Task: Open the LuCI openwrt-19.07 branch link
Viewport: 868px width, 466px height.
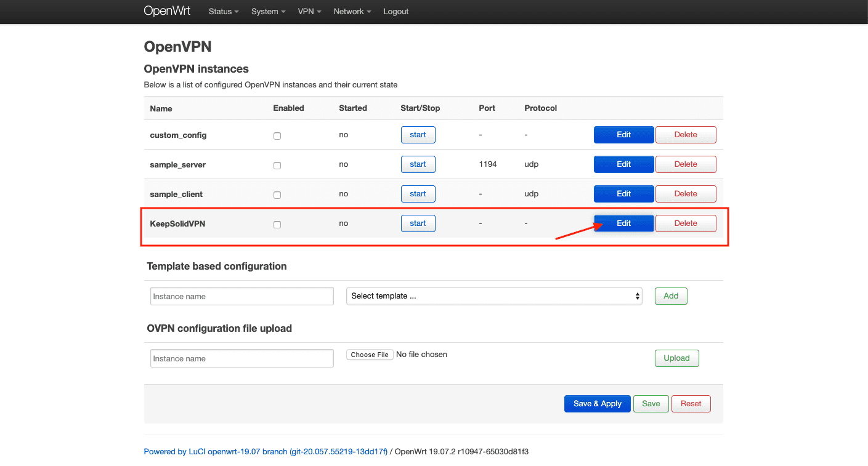Action: pos(265,452)
